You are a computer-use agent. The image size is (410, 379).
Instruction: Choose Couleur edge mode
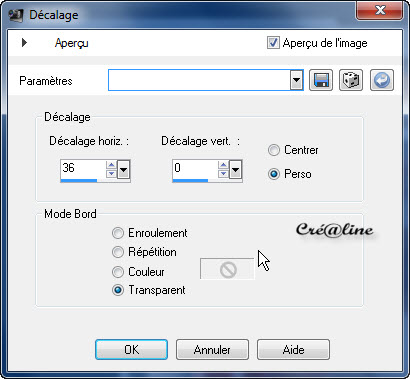(118, 272)
